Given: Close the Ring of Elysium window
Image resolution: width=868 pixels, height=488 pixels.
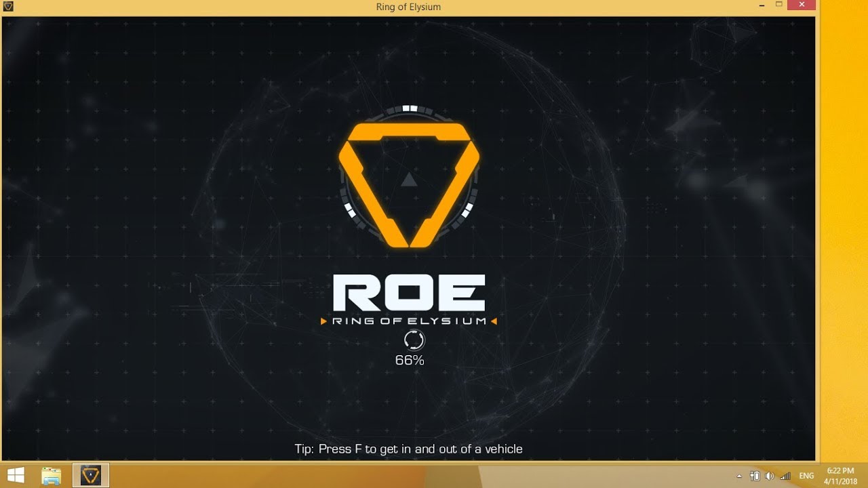Looking at the screenshot, I should tap(802, 5).
